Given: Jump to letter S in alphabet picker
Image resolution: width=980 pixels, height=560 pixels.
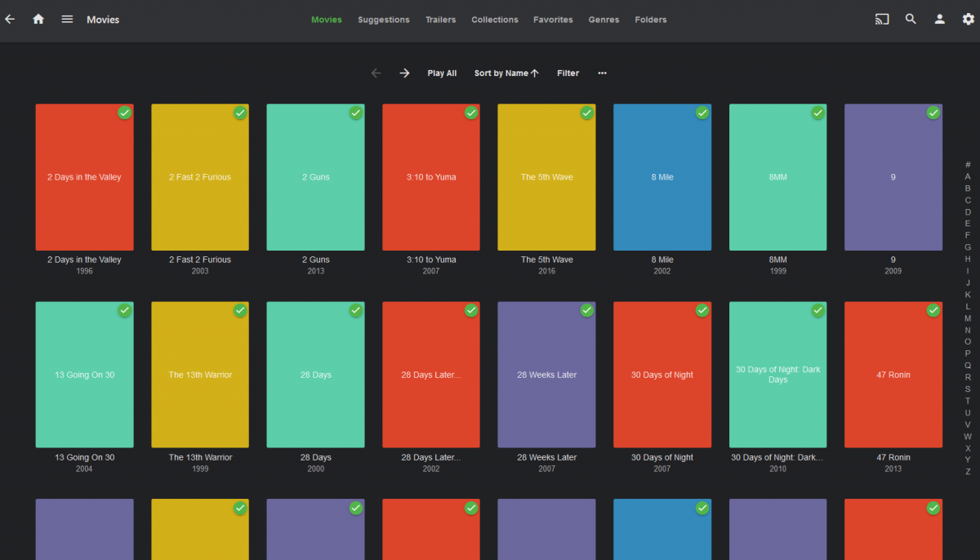Looking at the screenshot, I should [968, 389].
